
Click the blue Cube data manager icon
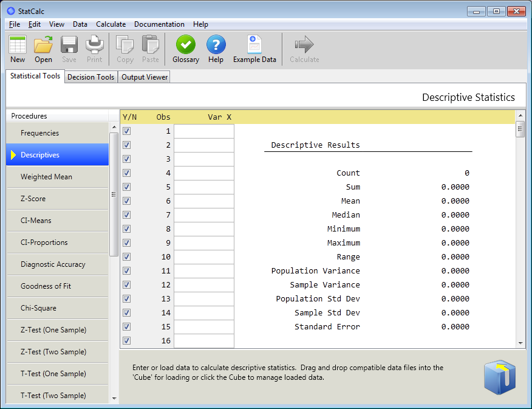pos(500,377)
